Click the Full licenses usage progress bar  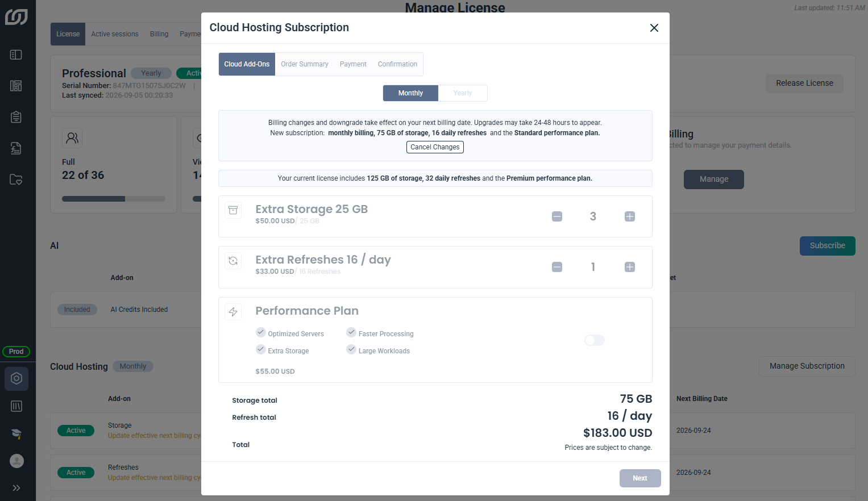114,199
